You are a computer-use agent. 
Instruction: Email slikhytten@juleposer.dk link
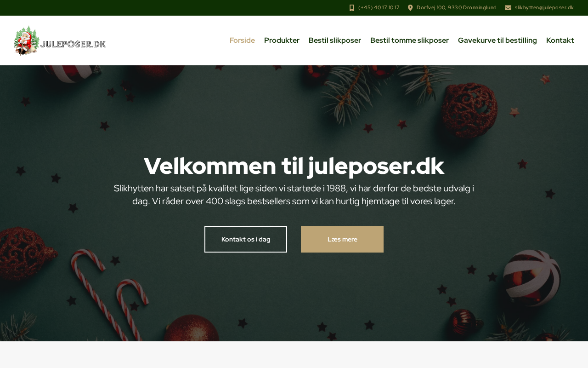[x=544, y=8]
